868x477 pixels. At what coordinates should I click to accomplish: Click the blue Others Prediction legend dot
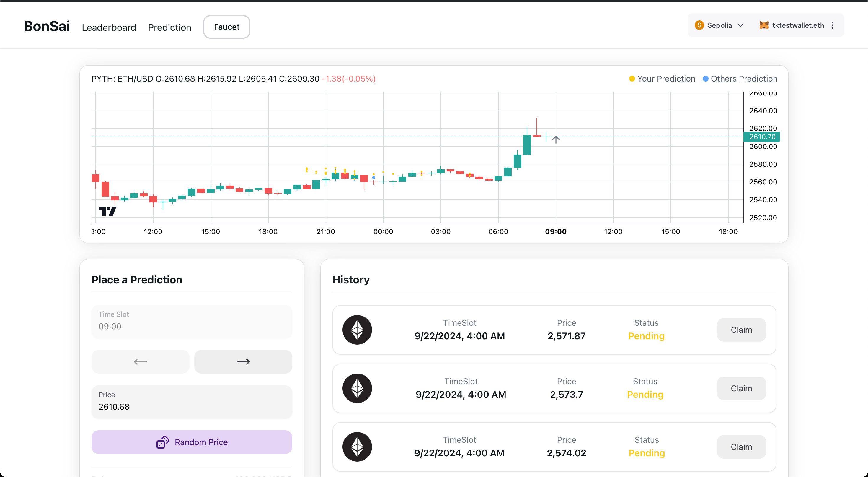(705, 79)
